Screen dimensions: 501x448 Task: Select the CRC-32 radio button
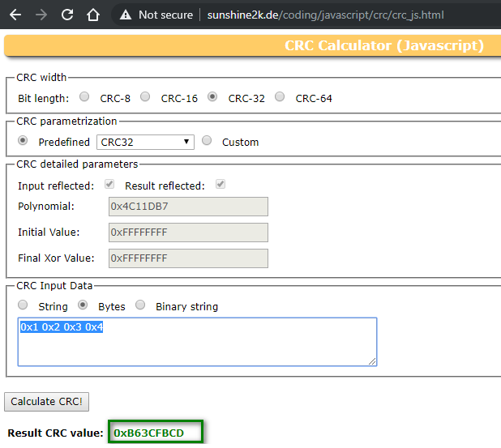tap(212, 97)
